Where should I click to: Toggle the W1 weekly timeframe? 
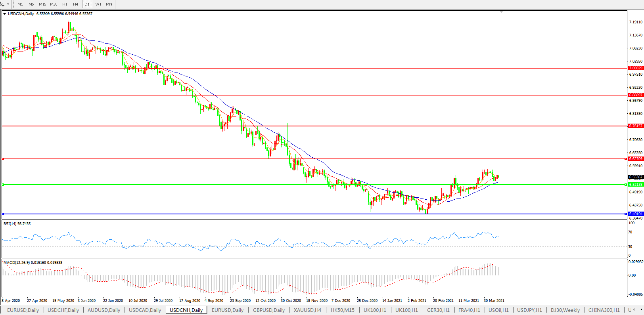coord(98,4)
